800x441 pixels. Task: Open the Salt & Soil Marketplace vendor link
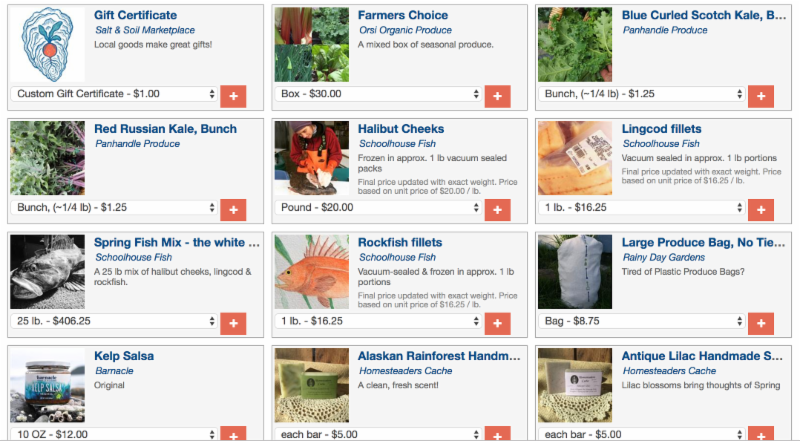146,31
